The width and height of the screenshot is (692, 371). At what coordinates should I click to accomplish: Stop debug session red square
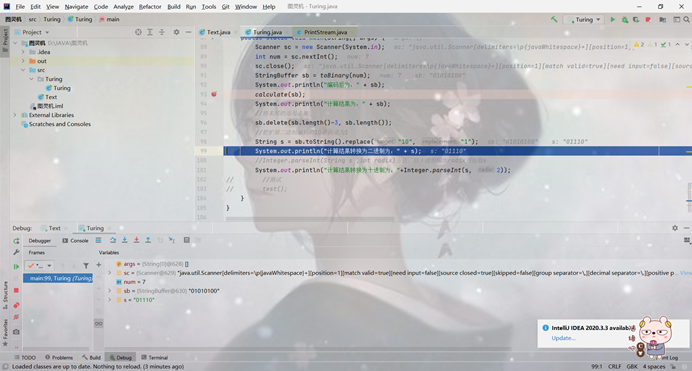coord(16,290)
